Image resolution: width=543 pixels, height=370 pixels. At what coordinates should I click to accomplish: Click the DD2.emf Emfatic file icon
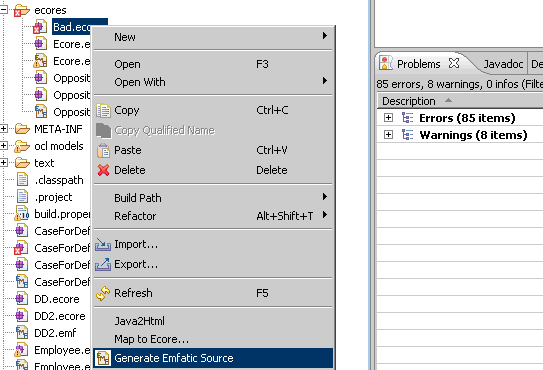pyautogui.click(x=22, y=333)
